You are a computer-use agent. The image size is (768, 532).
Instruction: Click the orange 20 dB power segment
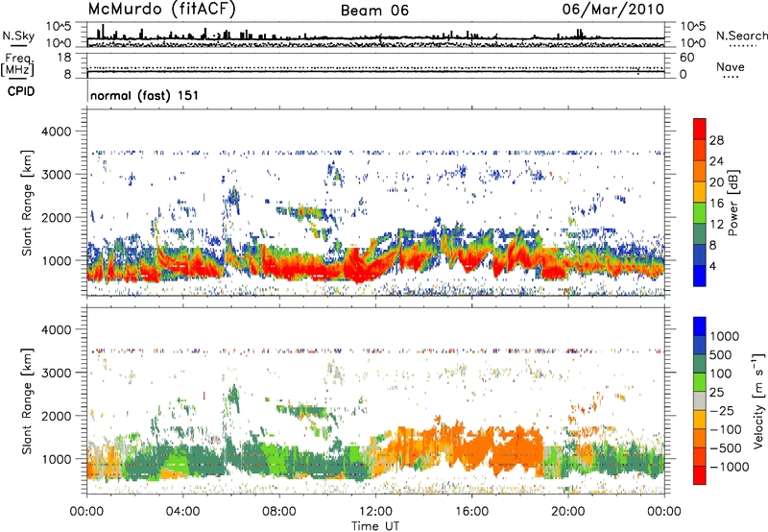[x=700, y=171]
